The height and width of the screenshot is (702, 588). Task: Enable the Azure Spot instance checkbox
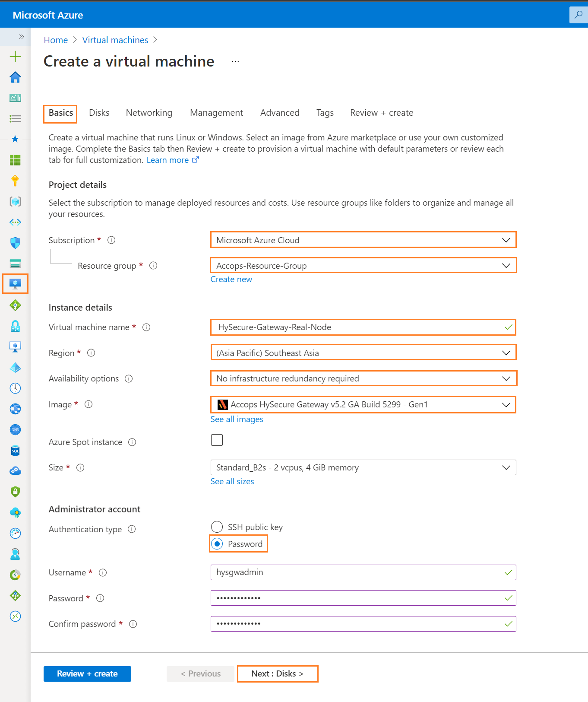tap(217, 440)
